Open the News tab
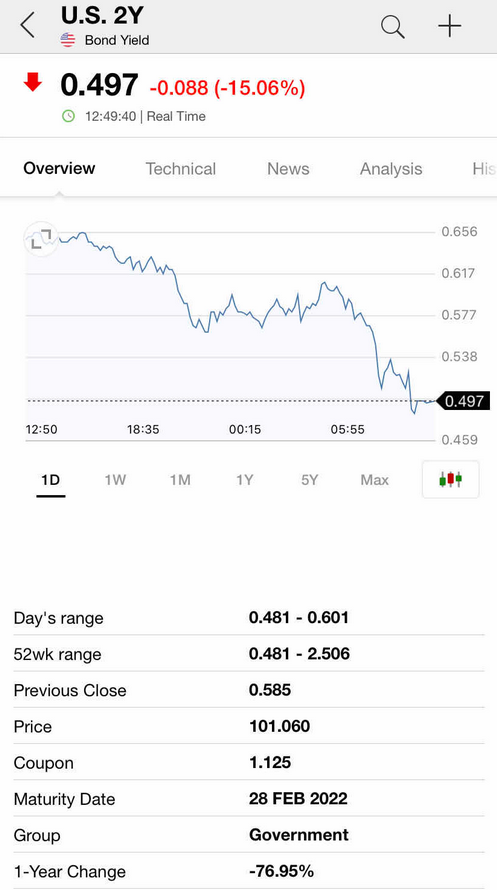This screenshot has height=891, width=497. (x=288, y=169)
